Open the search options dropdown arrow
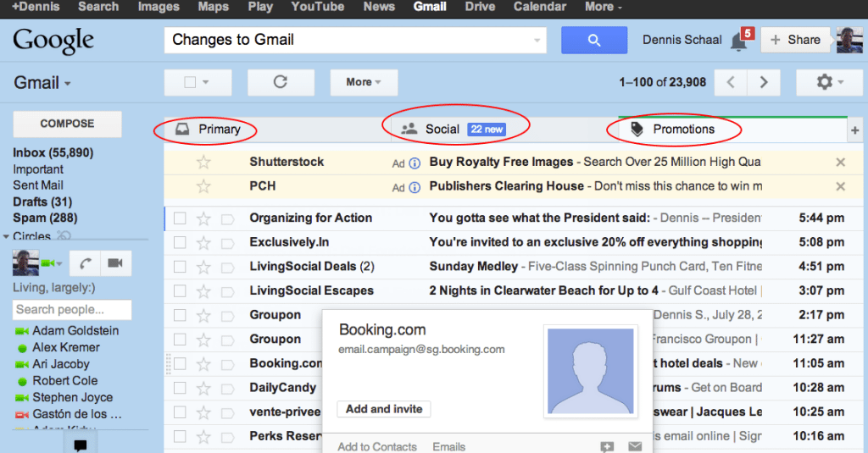The image size is (868, 453). (x=537, y=41)
